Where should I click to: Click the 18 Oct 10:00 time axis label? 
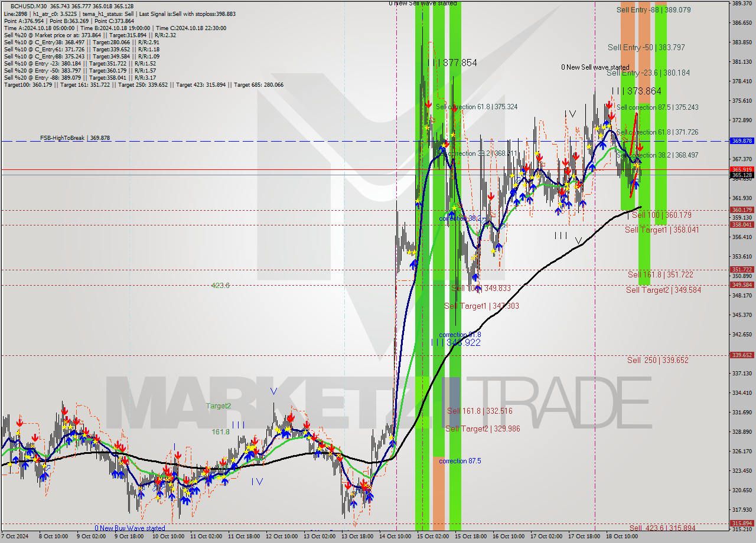coord(622,537)
